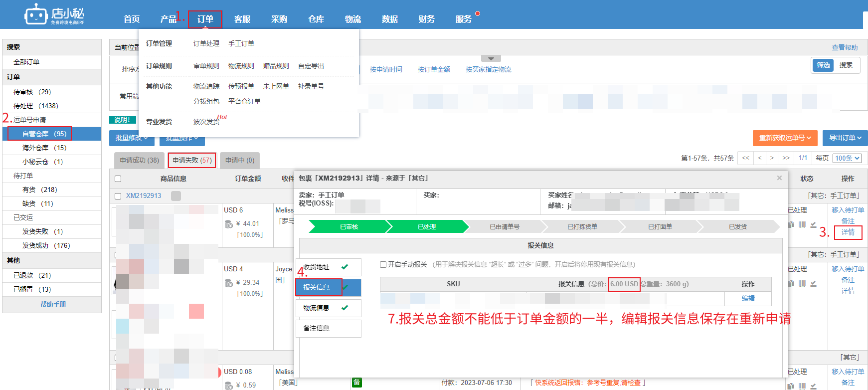Open the 导出订单 dropdown button
Screen dimensions: 868x390
click(x=845, y=138)
